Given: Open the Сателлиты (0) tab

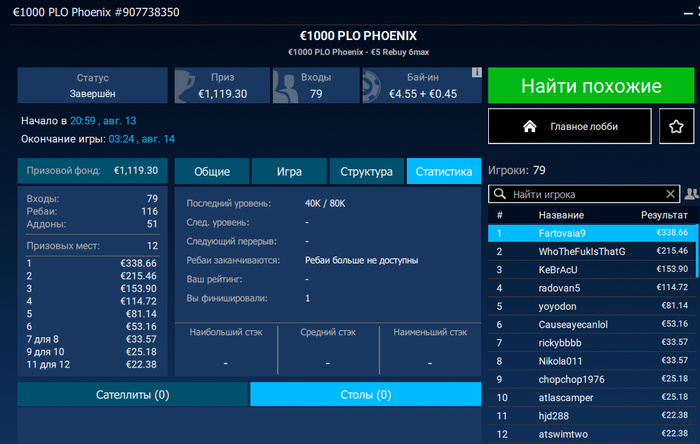Looking at the screenshot, I should [133, 394].
